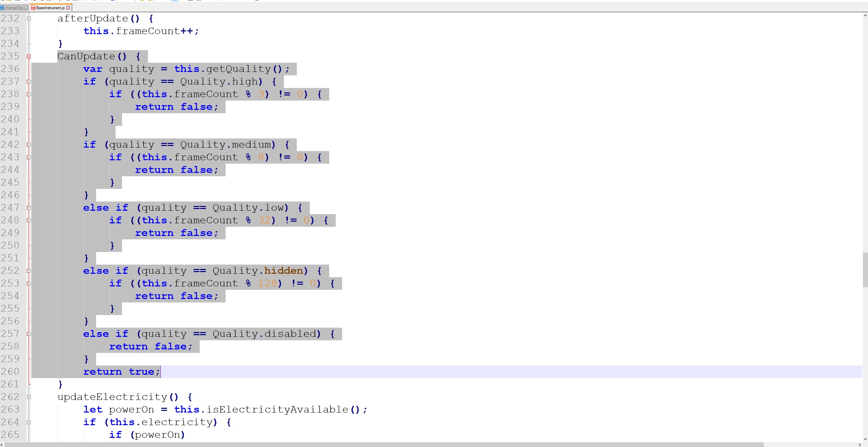Collapse the afterUpdate fold marker on line 232
This screenshot has height=447, width=868.
[29, 19]
